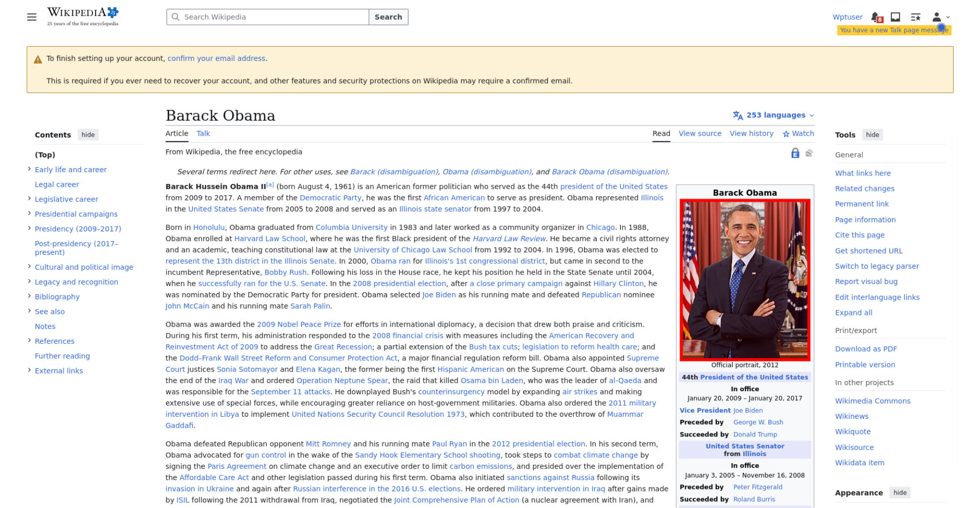Click the Search button
Image resolution: width=980 pixels, height=508 pixels.
[x=388, y=17]
